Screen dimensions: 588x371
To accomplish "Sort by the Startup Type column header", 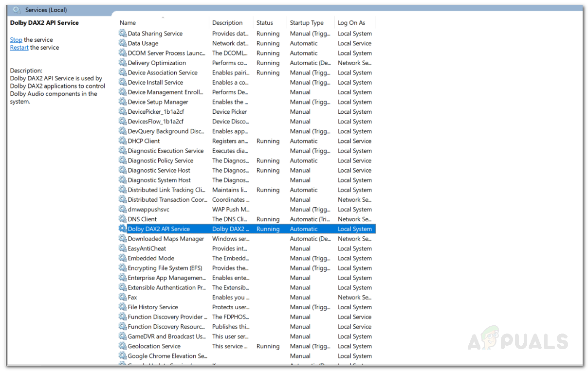I will pos(307,23).
